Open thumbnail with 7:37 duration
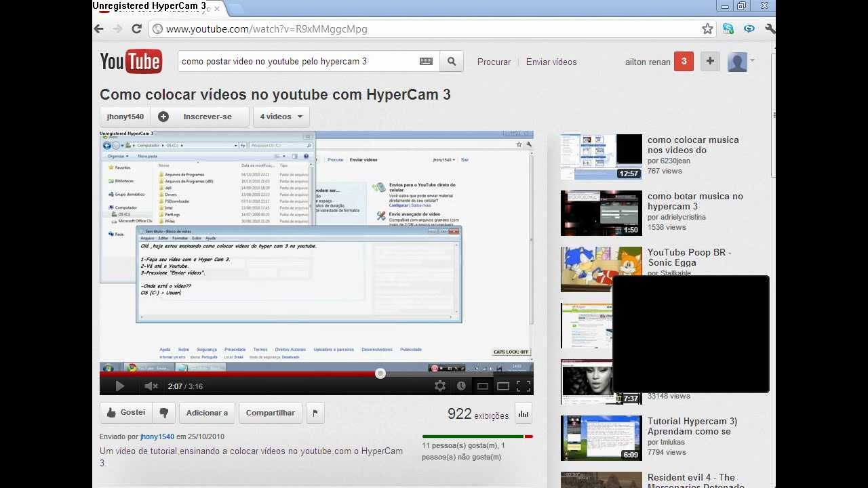This screenshot has height=488, width=868. 601,382
